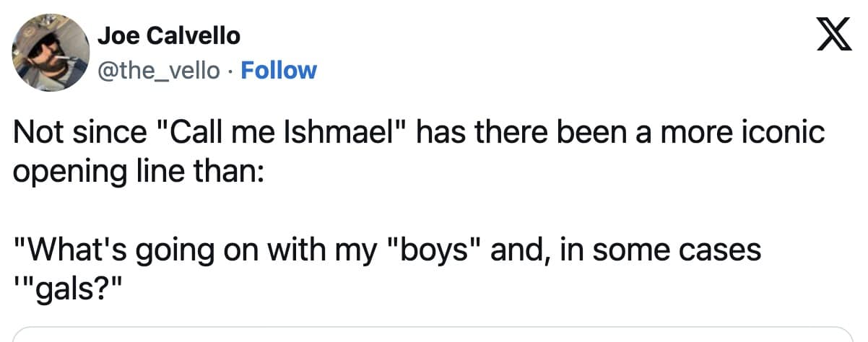Screen dimensions: 868x342
Task: Follow Joe Calvello
Action: (277, 71)
